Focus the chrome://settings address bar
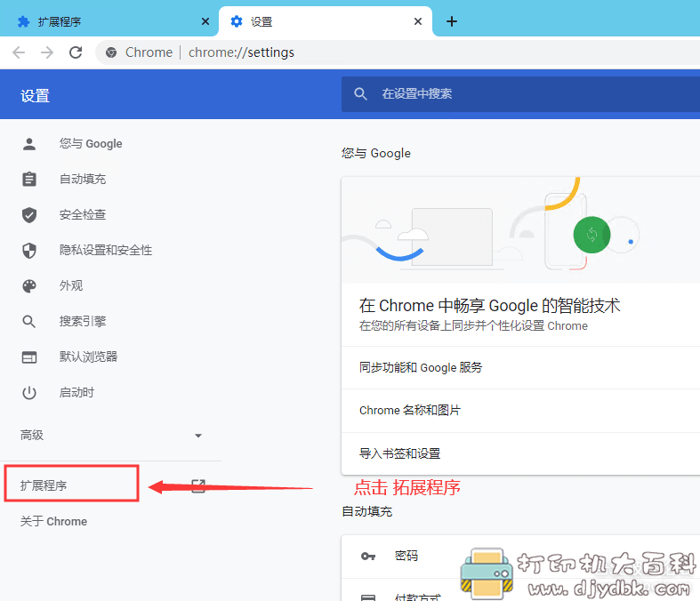Viewport: 700px width, 601px height. (398, 52)
